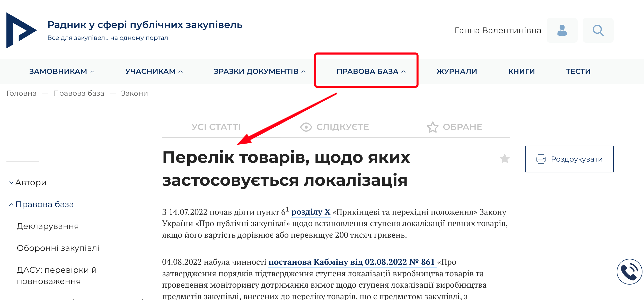Open the Тести menu item
Screen dimensions: 644x300
[578, 71]
